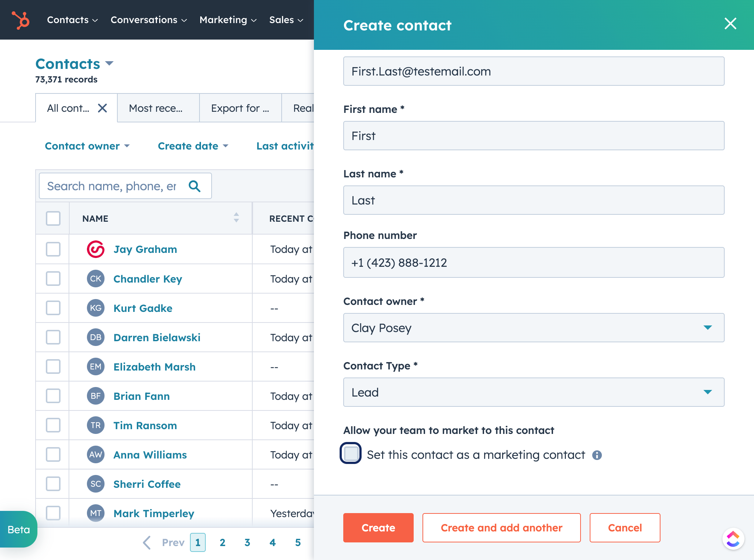Go to previous page chevron
This screenshot has width=754, height=560.
coord(147,542)
